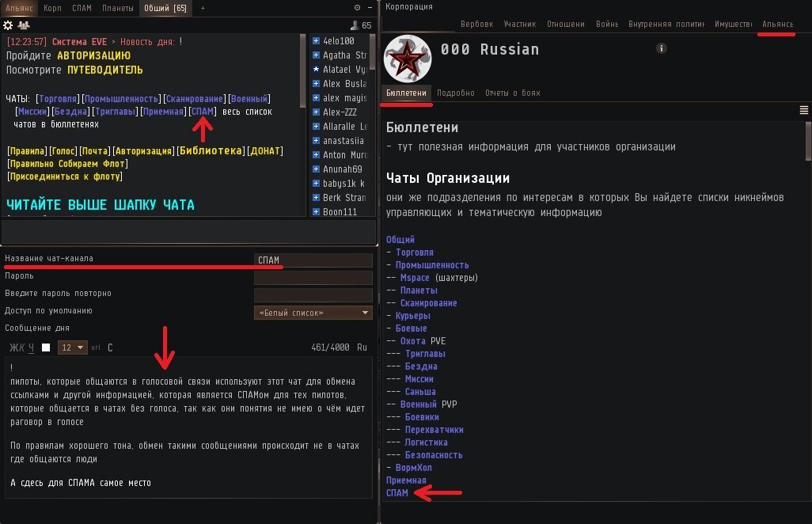Open the Логистика channel link in bulletins
This screenshot has height=524, width=812.
(x=427, y=442)
